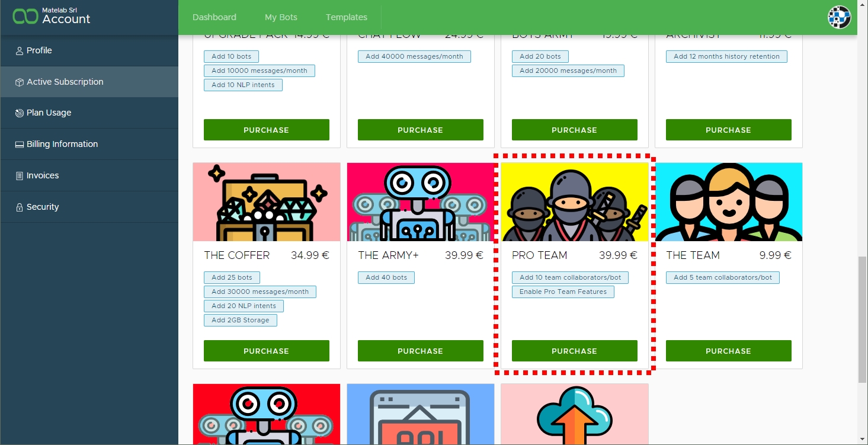This screenshot has width=868, height=445.
Task: Click the 'Add 10 team collaborators/bot' tag
Action: (571, 277)
